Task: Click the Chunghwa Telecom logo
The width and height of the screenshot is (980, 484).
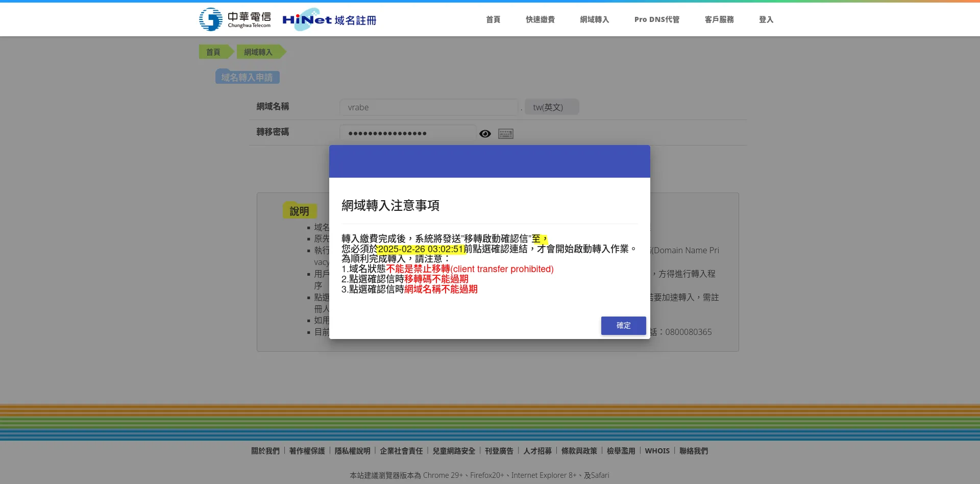Action: point(235,19)
